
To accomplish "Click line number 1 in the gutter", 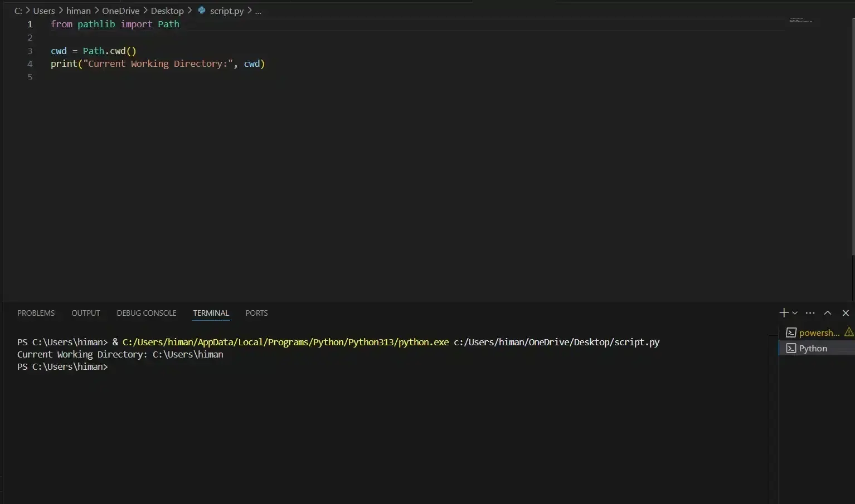I will pyautogui.click(x=30, y=25).
